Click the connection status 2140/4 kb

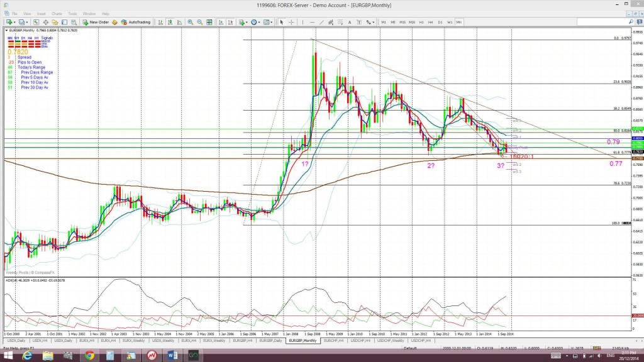click(620, 348)
